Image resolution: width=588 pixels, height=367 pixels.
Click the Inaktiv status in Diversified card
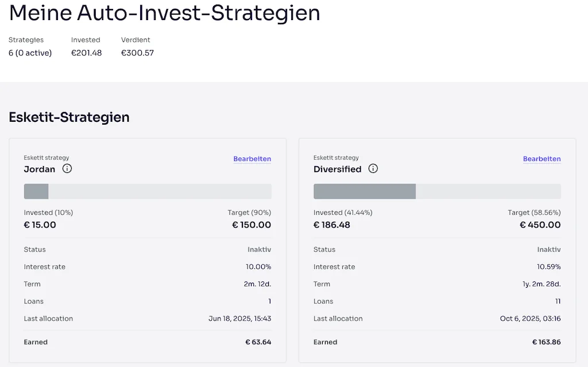[x=548, y=250]
